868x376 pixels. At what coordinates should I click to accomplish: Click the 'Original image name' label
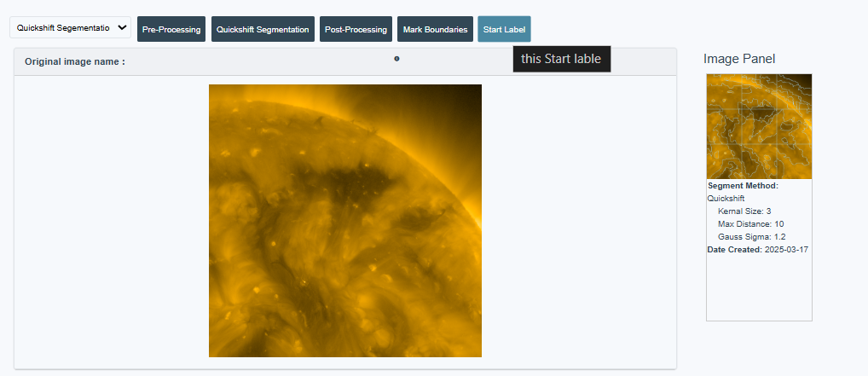tap(75, 61)
